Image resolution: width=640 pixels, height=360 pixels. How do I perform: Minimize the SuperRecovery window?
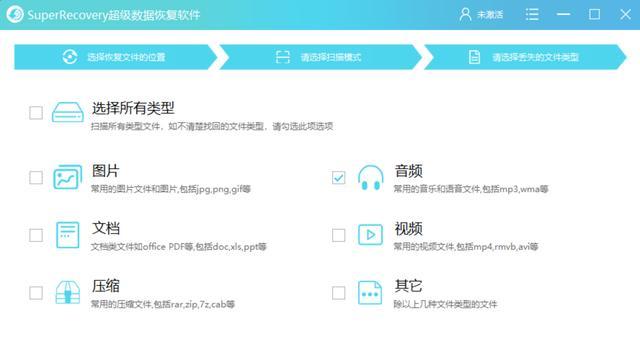pos(563,14)
